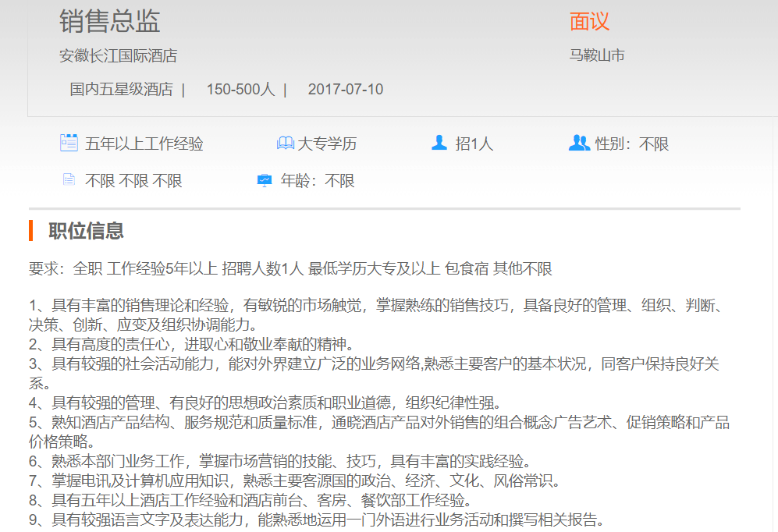Viewport: 778px width, 532px height.
Task: Click requirement 8 about 五年以上酒店工作经验
Action: 250,500
